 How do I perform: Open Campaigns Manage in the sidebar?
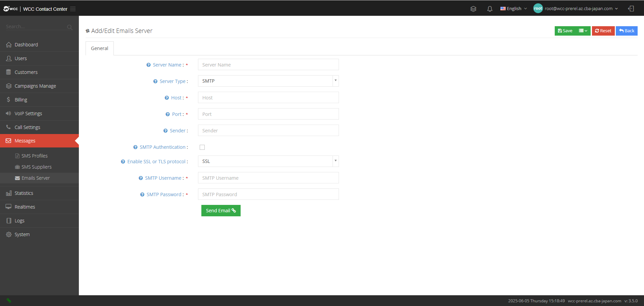click(x=39, y=86)
